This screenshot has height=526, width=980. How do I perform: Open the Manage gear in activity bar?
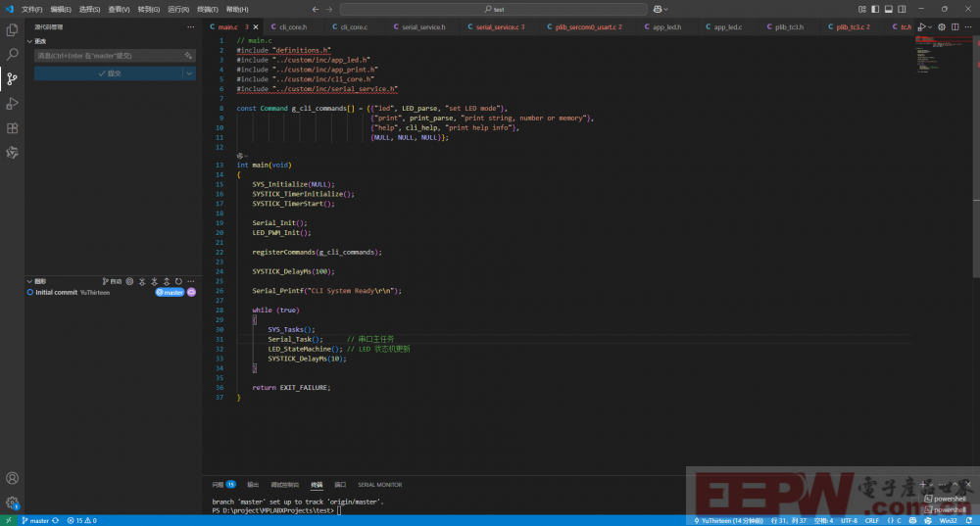pyautogui.click(x=12, y=502)
